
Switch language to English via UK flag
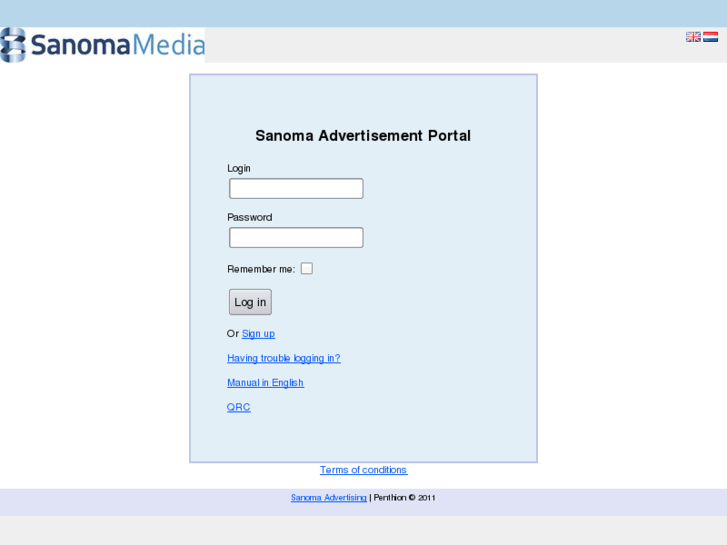693,37
